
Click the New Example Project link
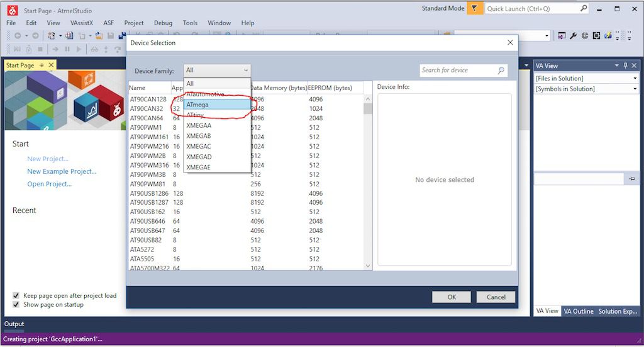62,171
